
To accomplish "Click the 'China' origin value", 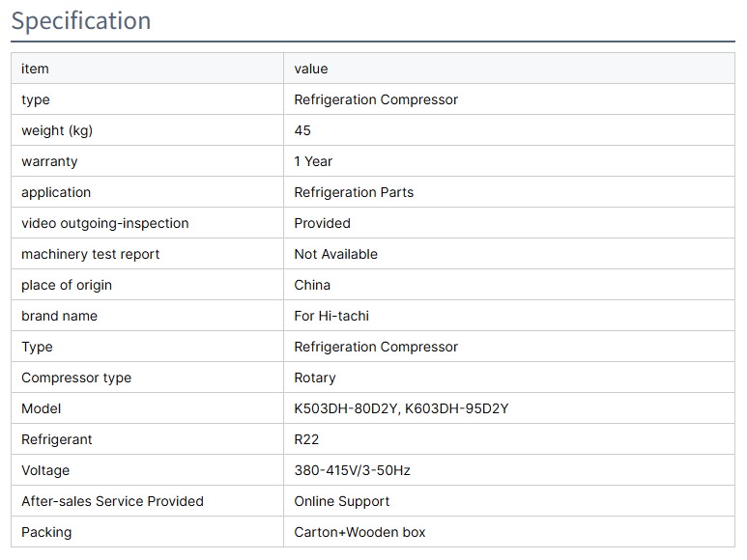I will [312, 285].
